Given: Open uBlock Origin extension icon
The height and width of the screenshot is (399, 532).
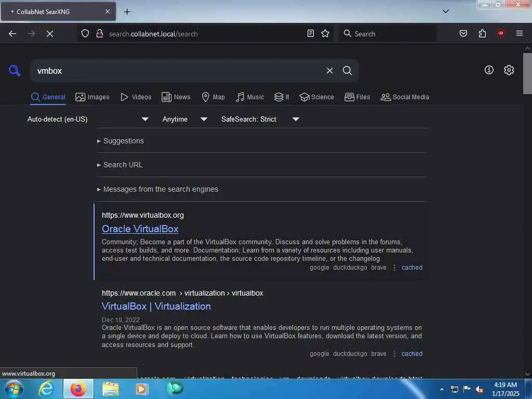Looking at the screenshot, I should pyautogui.click(x=501, y=33).
